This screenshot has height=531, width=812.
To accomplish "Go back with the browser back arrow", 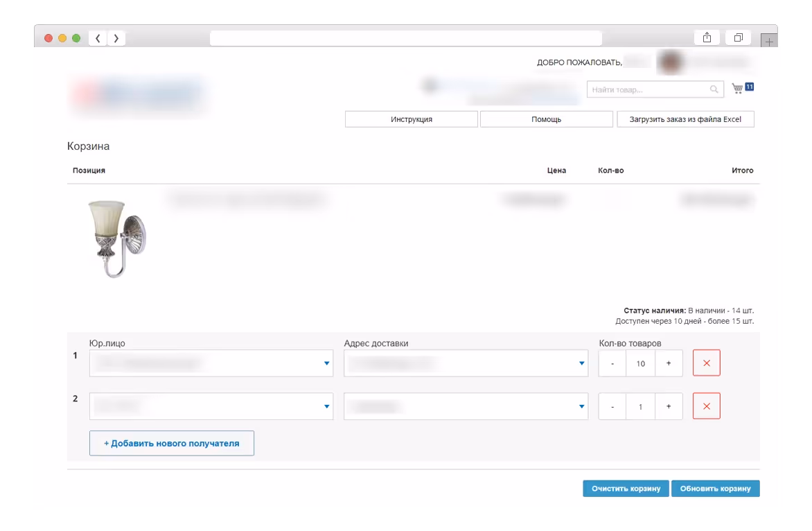I will [98, 38].
